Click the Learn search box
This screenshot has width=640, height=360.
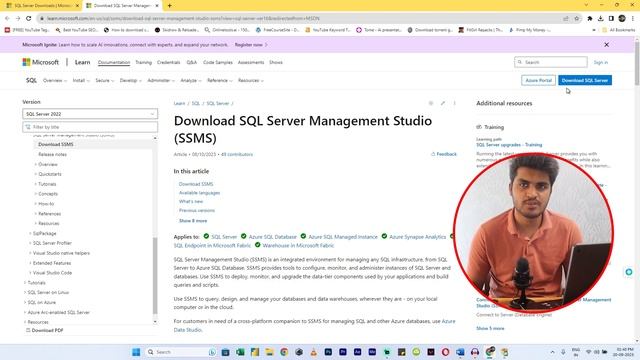click(x=551, y=62)
